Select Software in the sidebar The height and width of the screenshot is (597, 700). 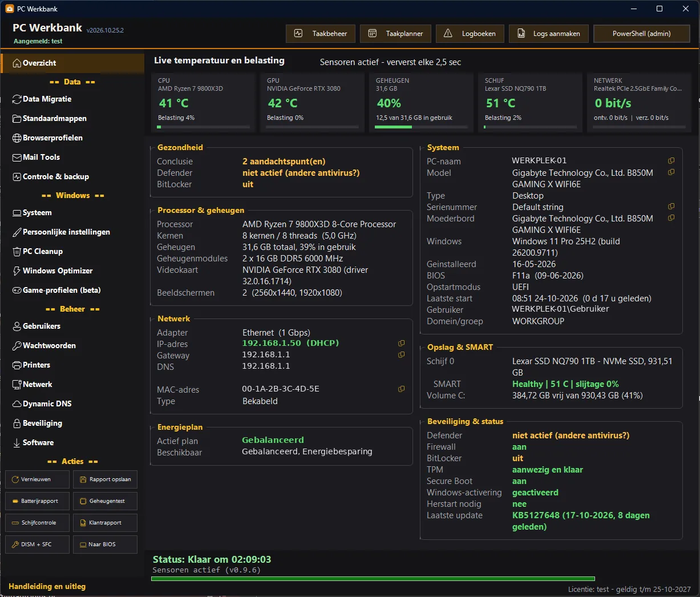72,443
